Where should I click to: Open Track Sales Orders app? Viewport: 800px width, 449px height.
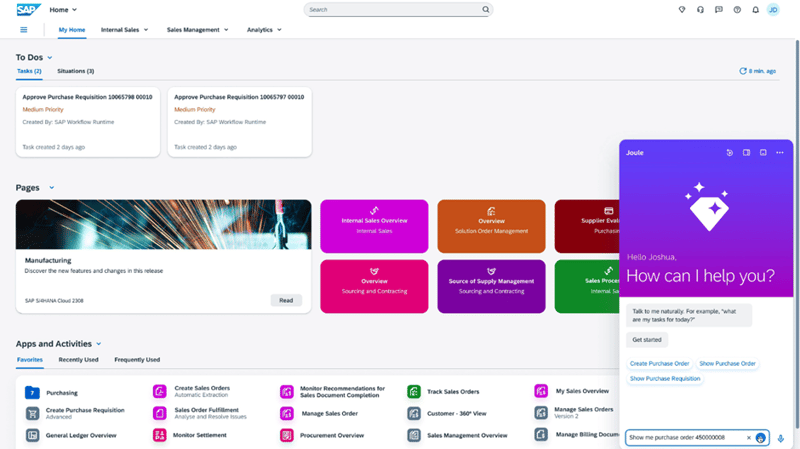pos(443,391)
